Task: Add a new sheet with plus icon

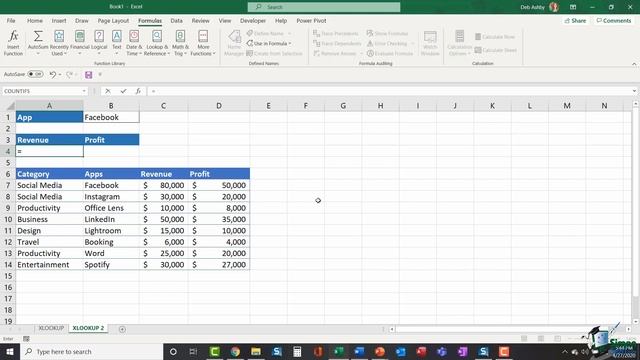Action: pos(122,329)
